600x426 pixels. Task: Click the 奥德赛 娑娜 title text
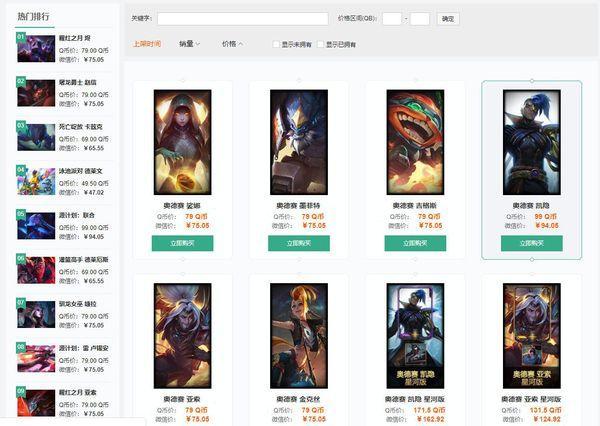[x=182, y=206]
